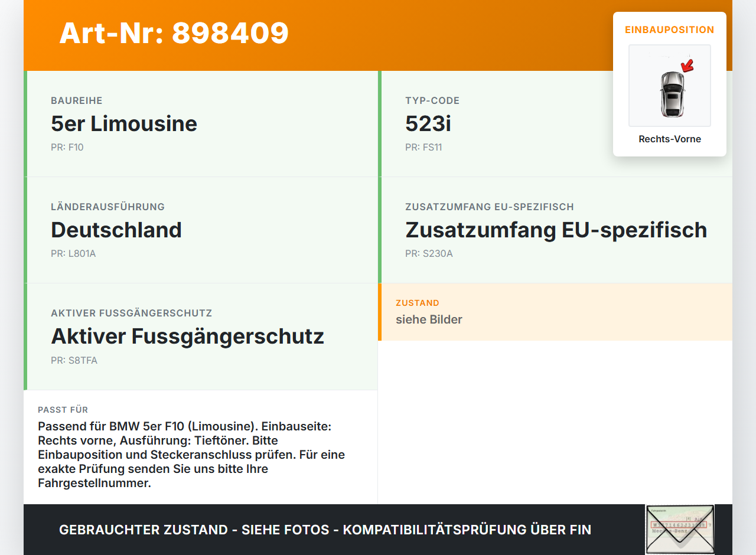This screenshot has height=555, width=756.
Task: Click the PR: S8TFA code
Action: click(x=74, y=360)
